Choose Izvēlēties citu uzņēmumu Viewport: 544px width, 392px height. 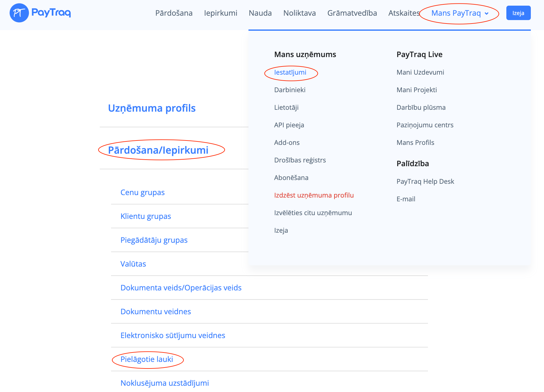pyautogui.click(x=313, y=213)
